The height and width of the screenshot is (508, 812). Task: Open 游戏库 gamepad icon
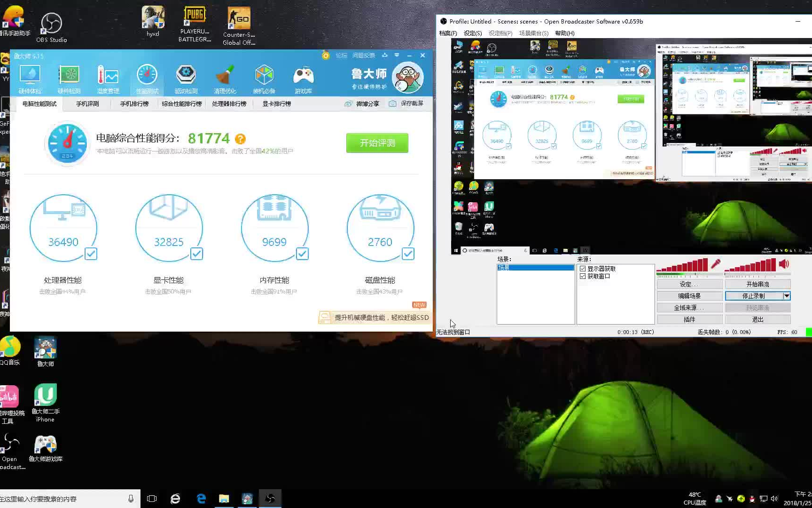[303, 79]
